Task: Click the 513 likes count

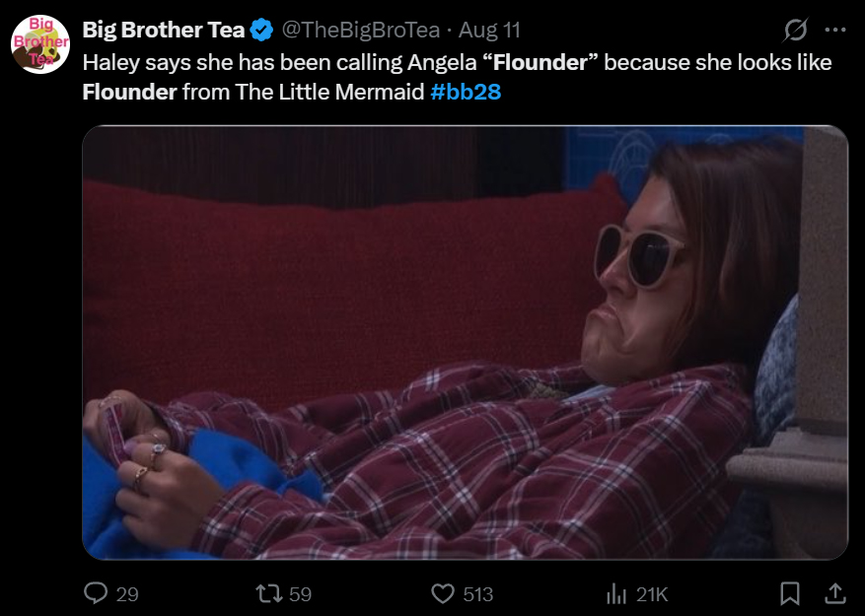Action: coord(478,594)
